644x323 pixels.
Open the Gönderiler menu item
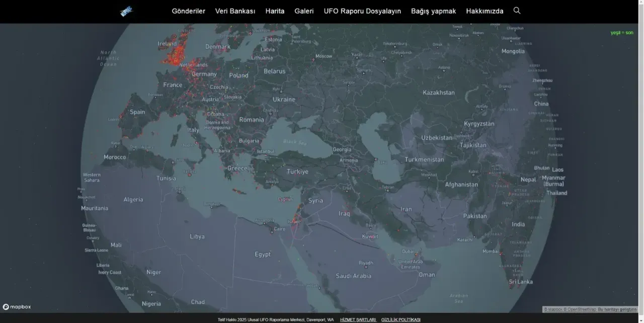click(188, 11)
